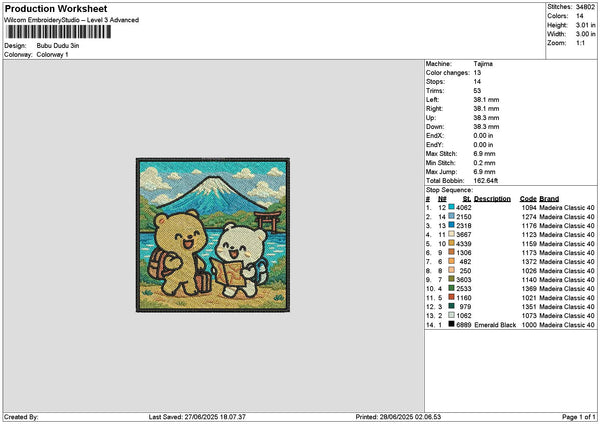
Task: Select the green swatch beside 2533 stitches
Action: pyautogui.click(x=452, y=288)
